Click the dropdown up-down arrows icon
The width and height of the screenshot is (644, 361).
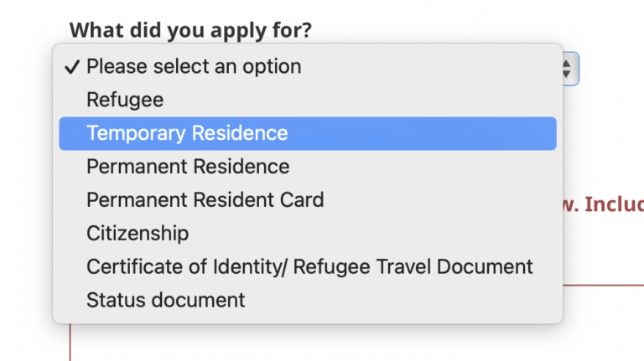point(569,68)
